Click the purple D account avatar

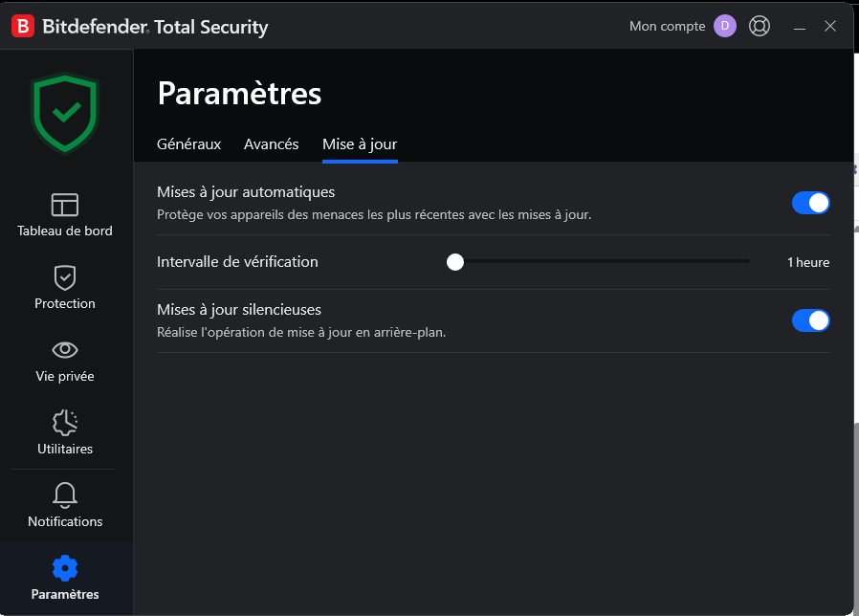[725, 26]
